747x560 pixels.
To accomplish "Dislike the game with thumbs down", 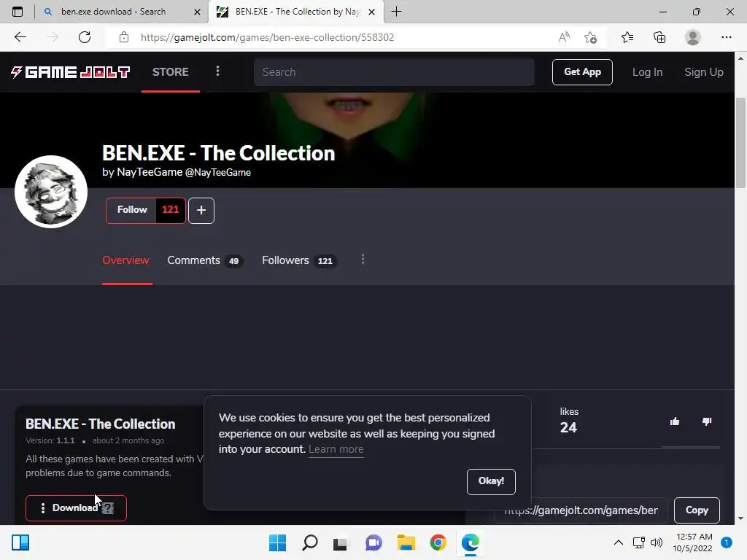I will 706,421.
